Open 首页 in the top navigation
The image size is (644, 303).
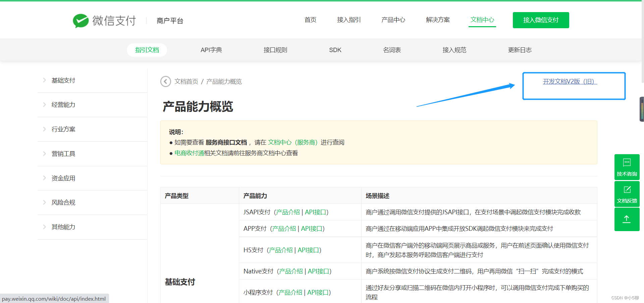pyautogui.click(x=310, y=20)
